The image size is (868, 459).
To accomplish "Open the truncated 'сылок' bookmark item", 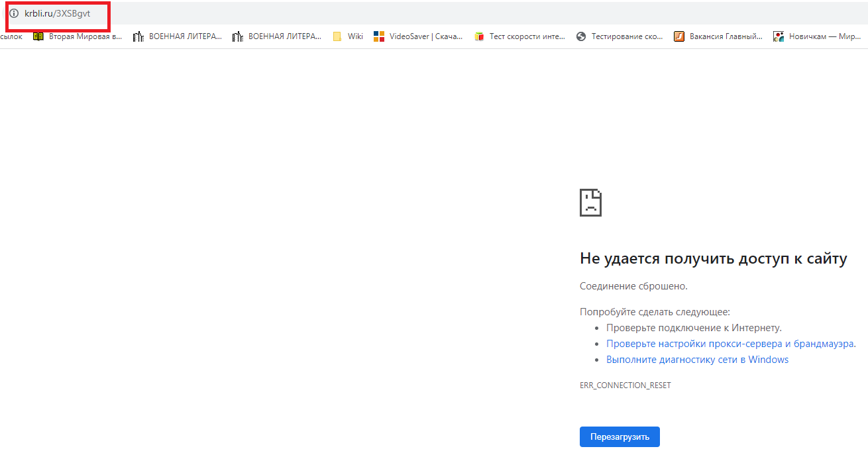I will (x=11, y=36).
